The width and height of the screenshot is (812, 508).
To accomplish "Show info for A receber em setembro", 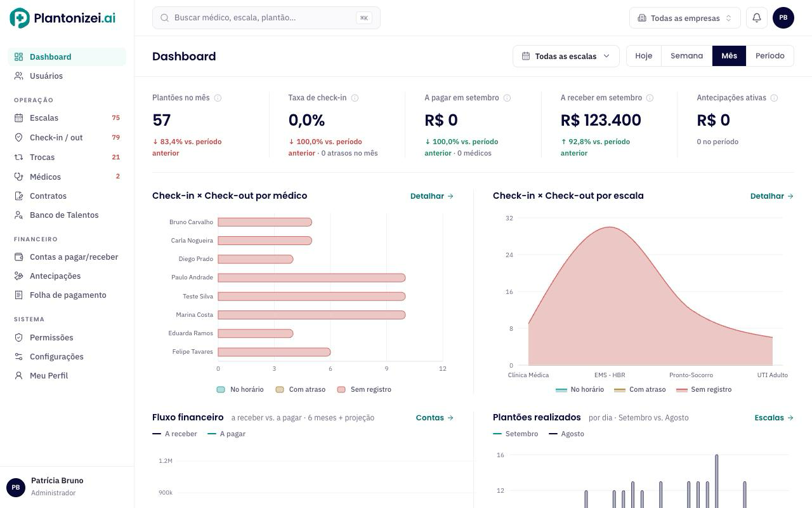I will [650, 98].
